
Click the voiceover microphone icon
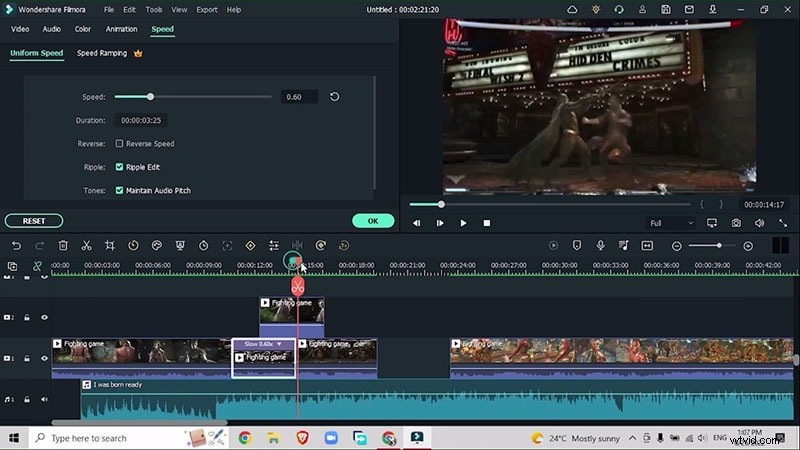(x=601, y=245)
